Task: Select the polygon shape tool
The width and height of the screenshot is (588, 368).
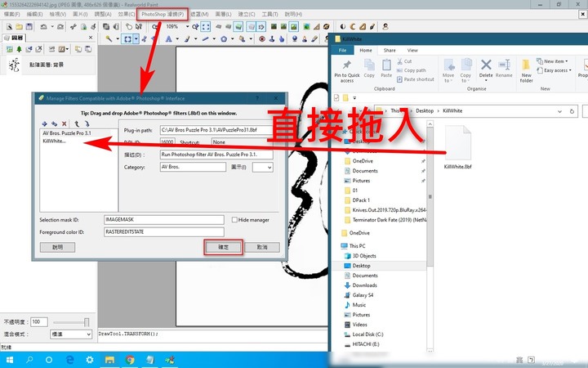Action: click(x=224, y=38)
